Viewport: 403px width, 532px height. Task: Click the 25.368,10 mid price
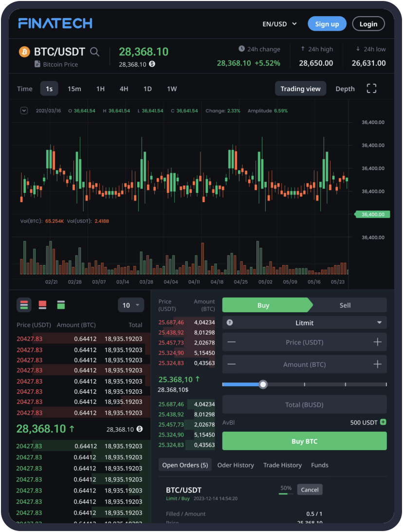click(176, 380)
